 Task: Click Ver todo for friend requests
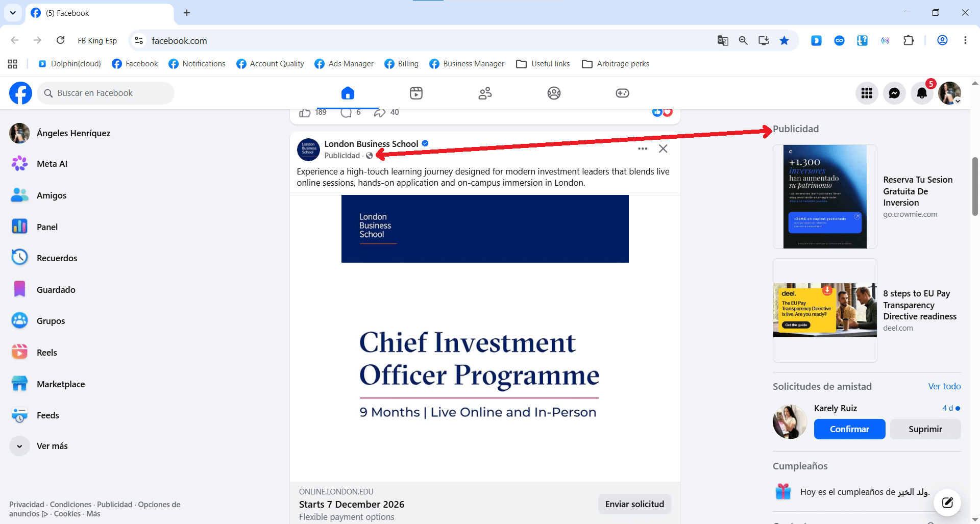[944, 386]
